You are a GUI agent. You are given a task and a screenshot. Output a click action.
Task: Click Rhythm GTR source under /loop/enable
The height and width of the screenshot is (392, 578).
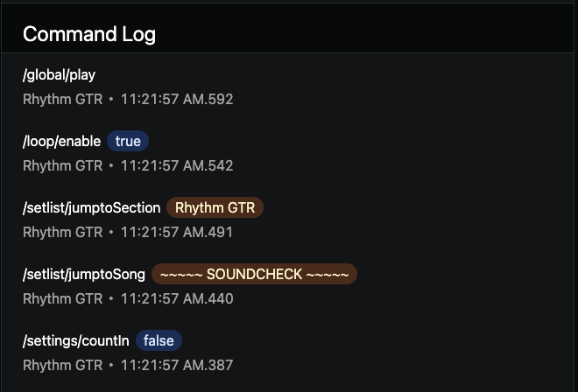(63, 165)
